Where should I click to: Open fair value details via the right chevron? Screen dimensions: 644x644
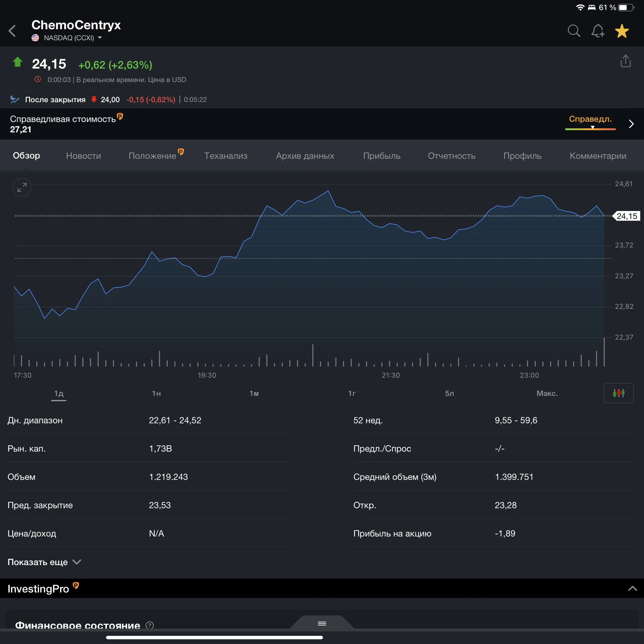tap(631, 124)
